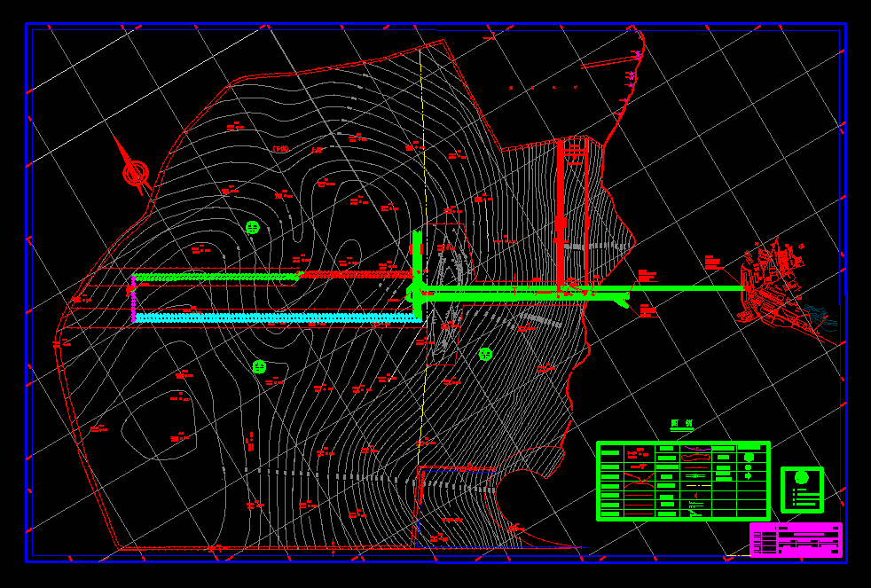Viewport: 871px width, 588px height.
Task: Click the large green circle in legend table
Action: tap(749, 457)
